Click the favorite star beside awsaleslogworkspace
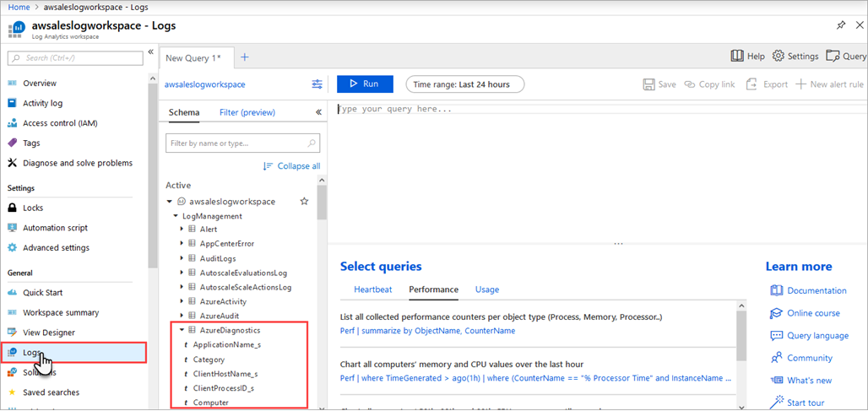 [305, 202]
